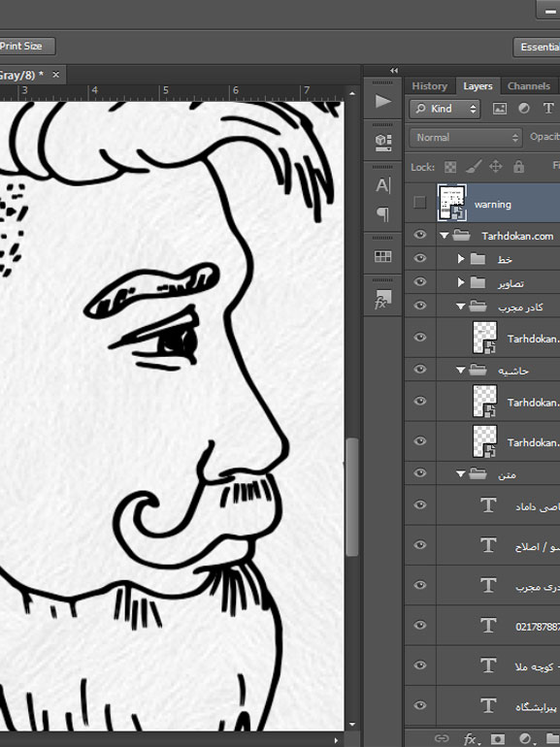560x747 pixels.
Task: Click the vertical canvas scrollbar thumb
Action: point(352,497)
